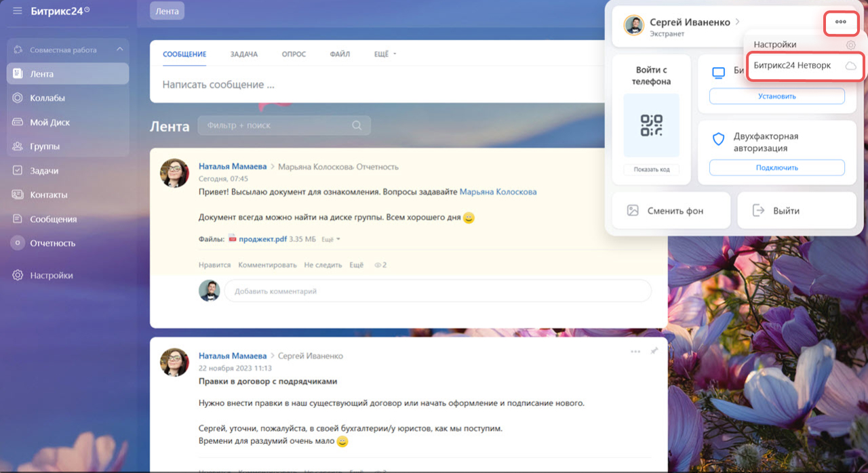The image size is (868, 473).
Task: Open the hamburger menu beside the Битрикс24 logo
Action: point(18,11)
